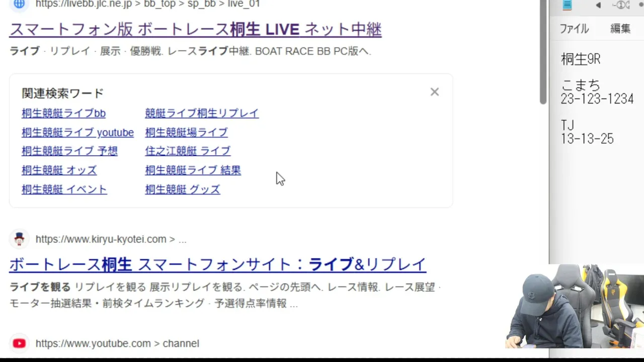Select related search 住之江競艇 ライブ
Viewport: 644px width, 362px height.
click(x=188, y=151)
